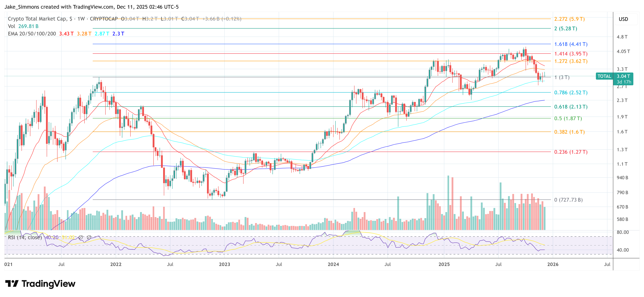Click the first null symbol in RSI legend
644x297 pixels.
[x=81, y=237]
